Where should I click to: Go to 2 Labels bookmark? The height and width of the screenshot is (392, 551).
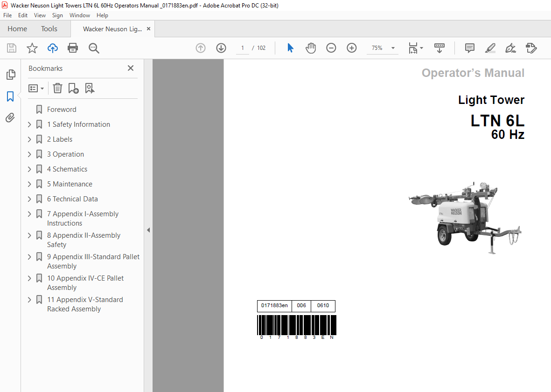tap(60, 139)
